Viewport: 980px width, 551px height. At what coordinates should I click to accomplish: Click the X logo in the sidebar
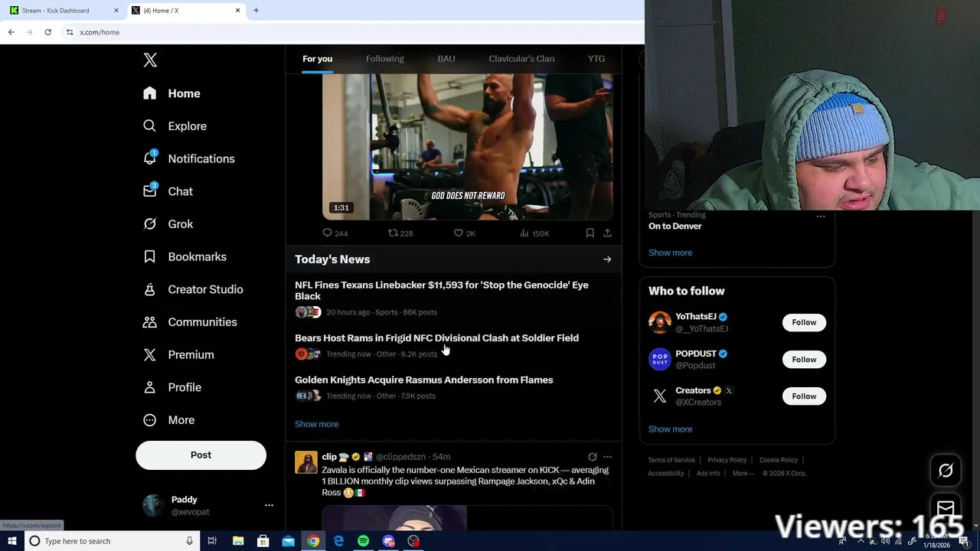[x=150, y=60]
